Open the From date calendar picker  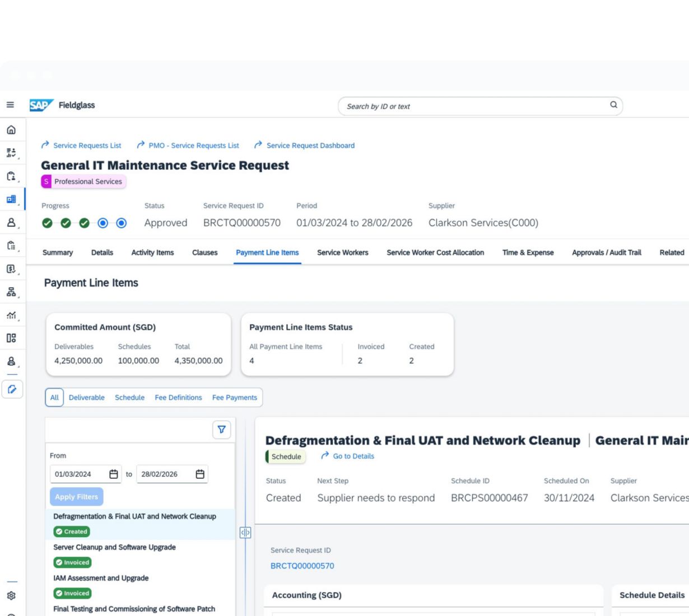(x=114, y=474)
